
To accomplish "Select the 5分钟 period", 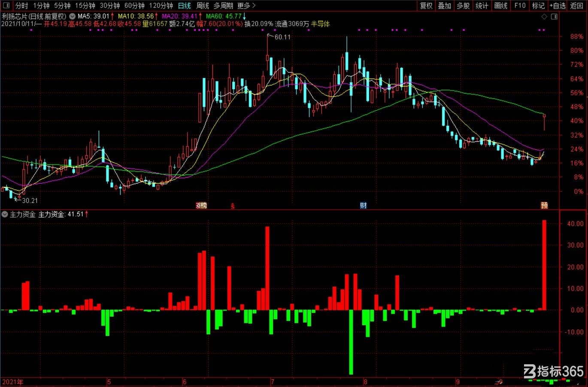I will pyautogui.click(x=62, y=6).
